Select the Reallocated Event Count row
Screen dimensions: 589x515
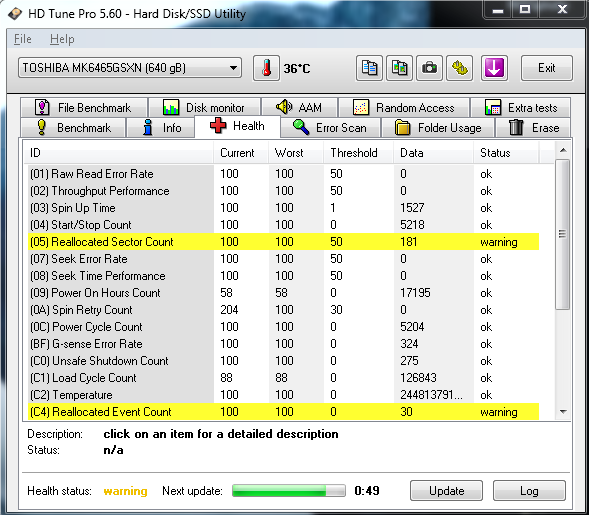click(284, 412)
